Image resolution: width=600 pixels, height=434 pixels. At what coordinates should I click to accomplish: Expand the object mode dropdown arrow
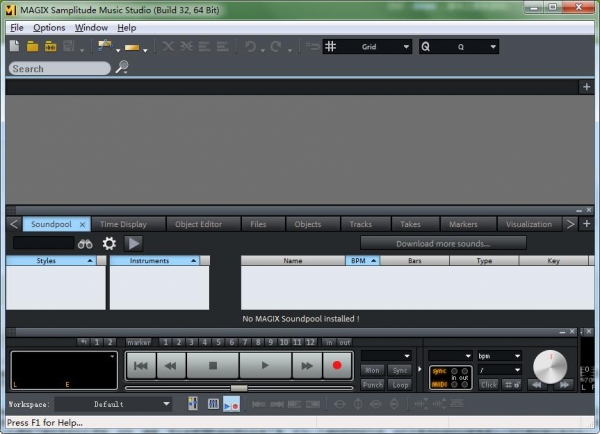pos(145,51)
